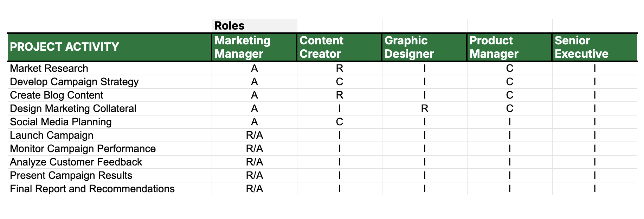Image resolution: width=644 pixels, height=219 pixels.
Task: Click the Monitor Campaign Performance cell
Action: pos(83,149)
